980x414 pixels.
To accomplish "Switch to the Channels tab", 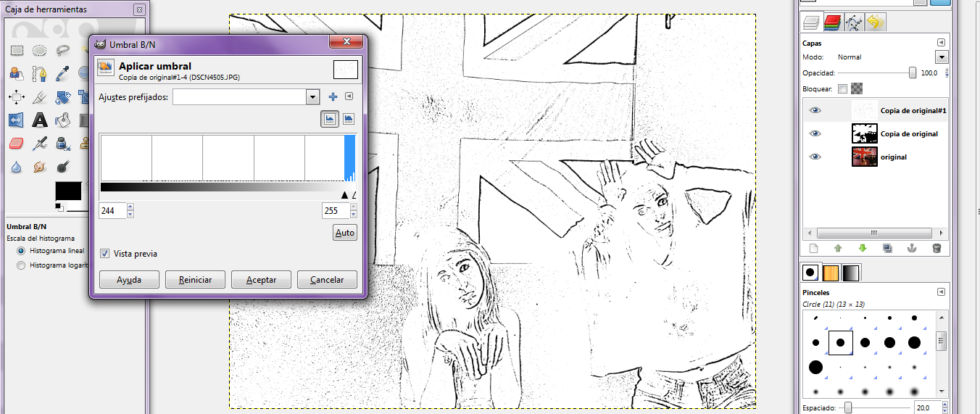I will 832,22.
